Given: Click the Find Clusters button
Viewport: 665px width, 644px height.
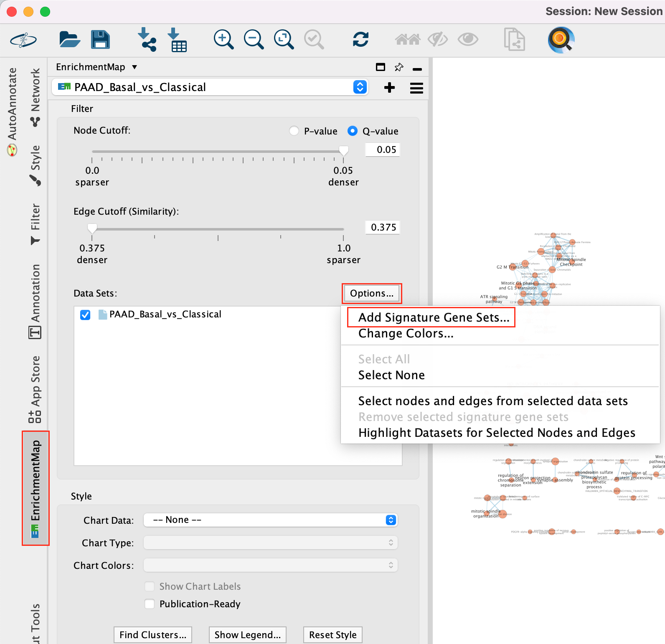Looking at the screenshot, I should [153, 635].
